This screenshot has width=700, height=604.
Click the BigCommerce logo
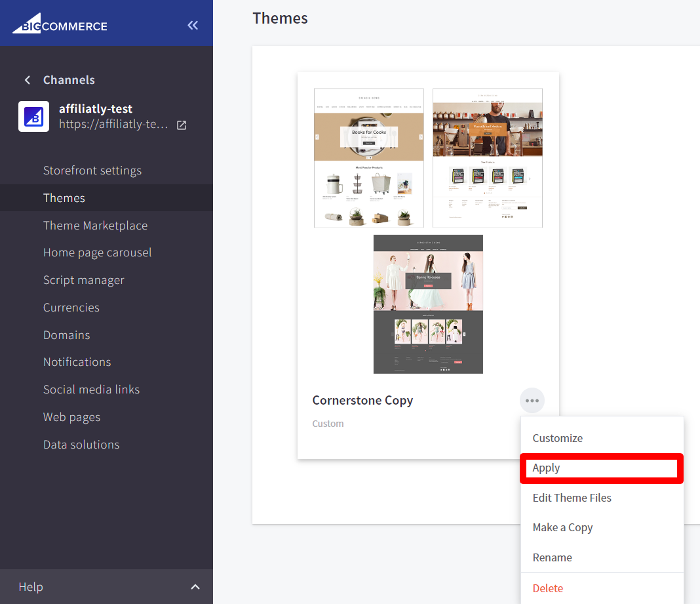60,24
